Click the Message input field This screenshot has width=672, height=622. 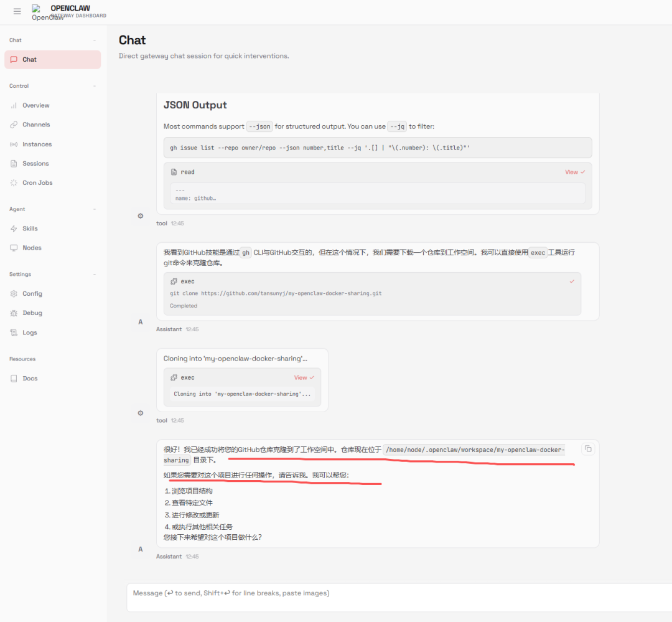tap(398, 593)
